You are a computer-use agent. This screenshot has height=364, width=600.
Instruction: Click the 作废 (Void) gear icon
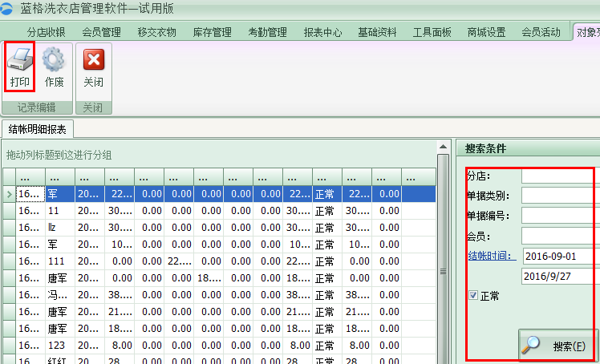click(x=54, y=60)
